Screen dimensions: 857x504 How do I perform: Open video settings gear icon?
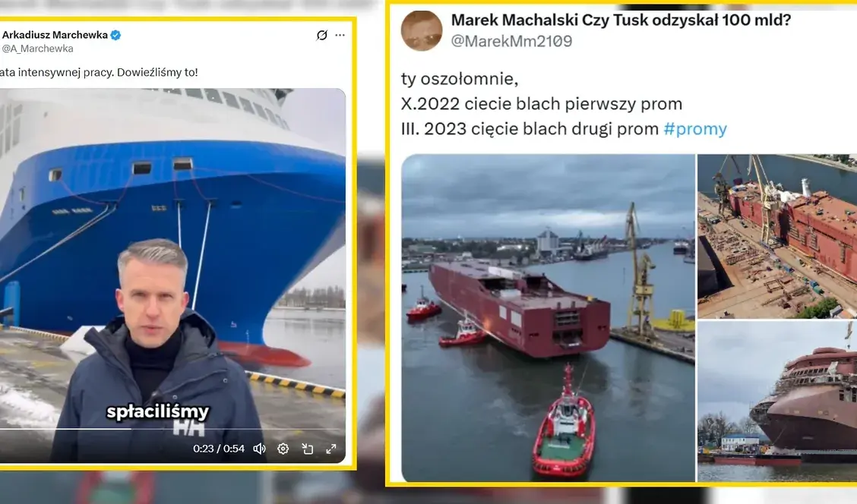tap(283, 449)
